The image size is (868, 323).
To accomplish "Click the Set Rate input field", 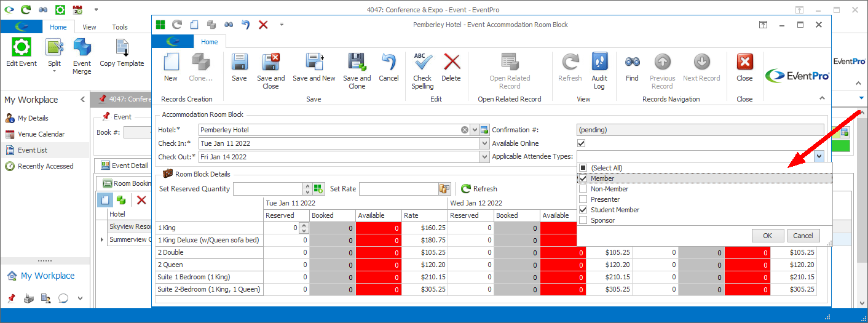I will 398,189.
